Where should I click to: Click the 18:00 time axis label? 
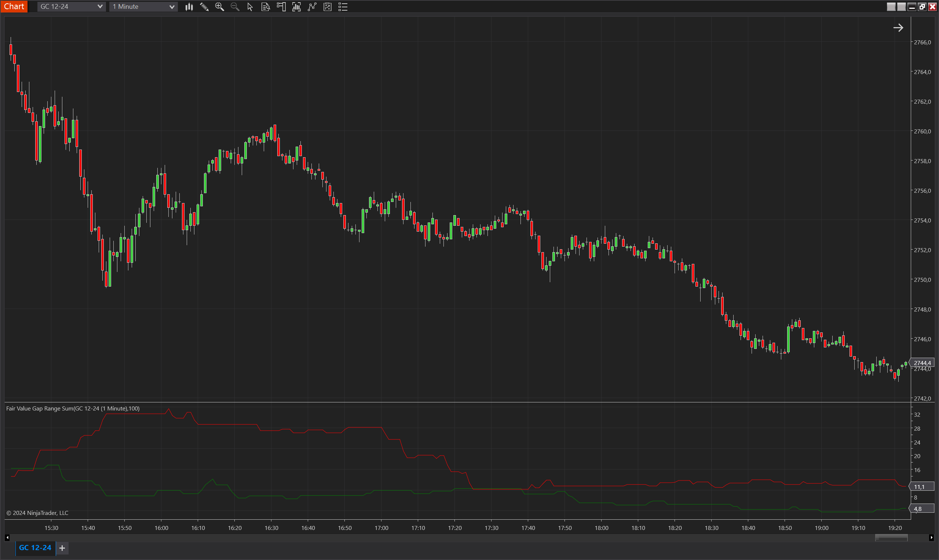(602, 528)
